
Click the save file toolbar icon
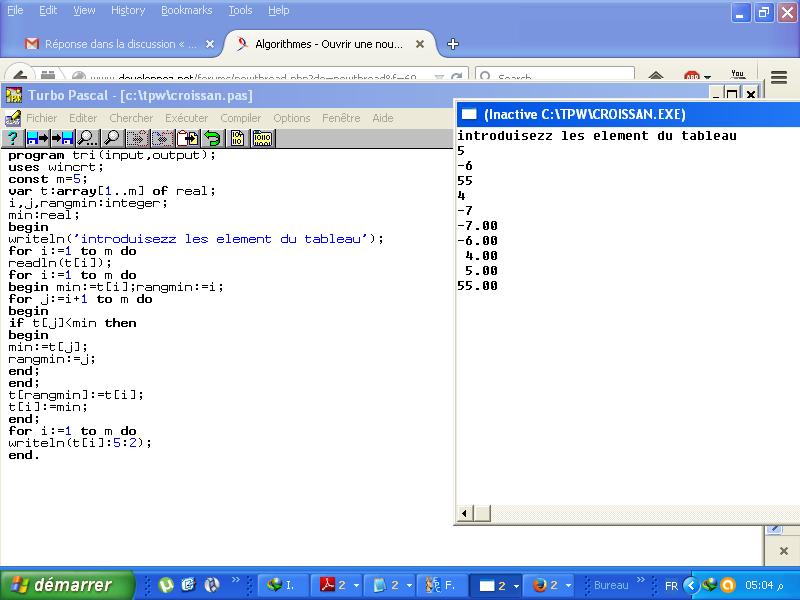pyautogui.click(x=62, y=138)
